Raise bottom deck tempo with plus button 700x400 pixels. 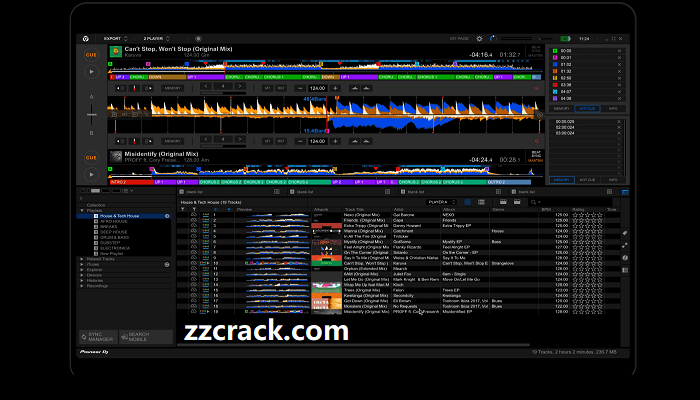[x=335, y=141]
